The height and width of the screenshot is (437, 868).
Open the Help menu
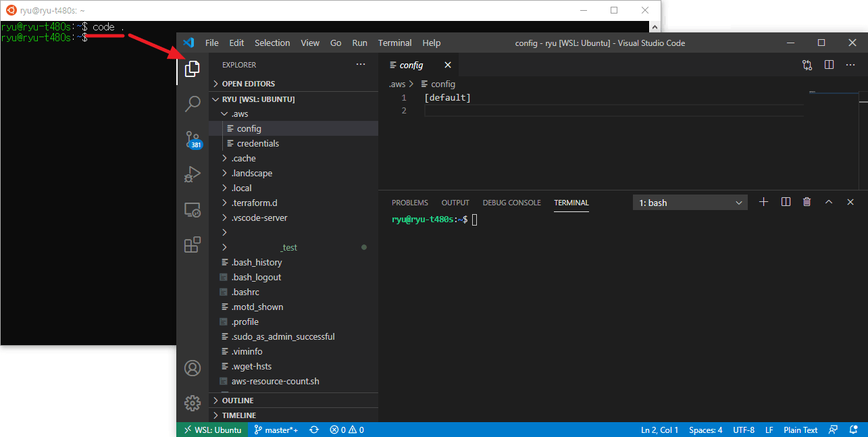pyautogui.click(x=432, y=43)
